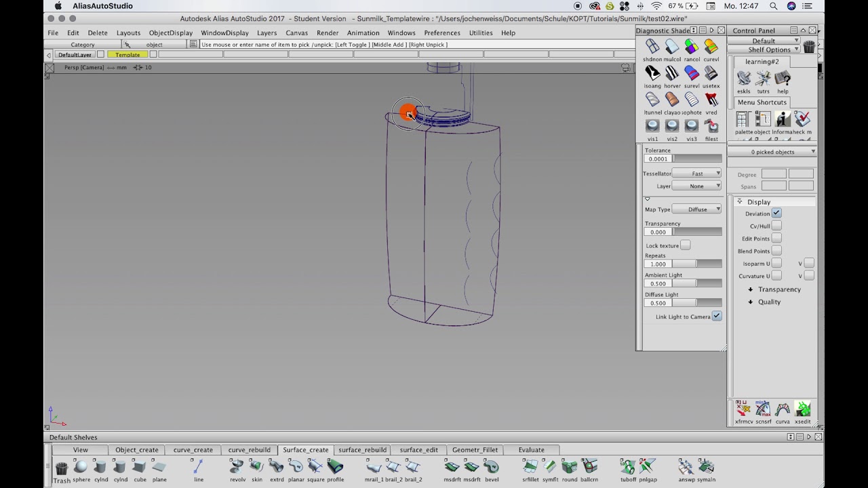Click the Tolerance value field
The height and width of the screenshot is (488, 868).
click(x=658, y=159)
